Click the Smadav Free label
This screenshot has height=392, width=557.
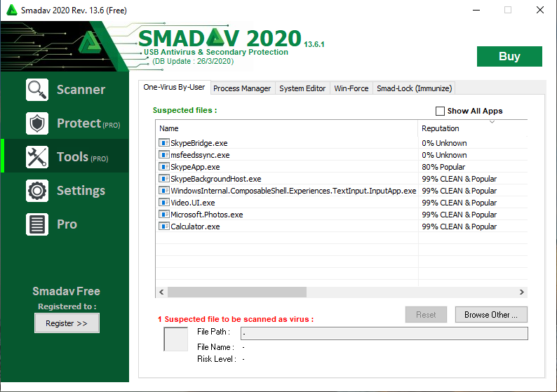pos(67,291)
